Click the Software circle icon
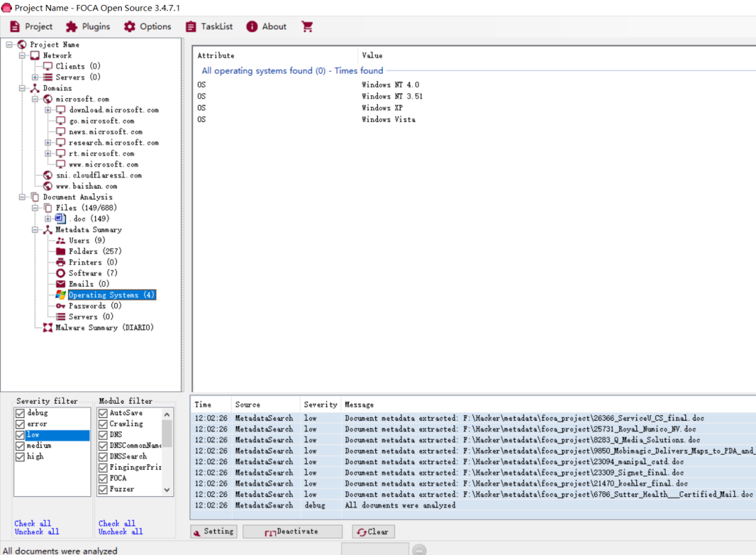 pos(61,273)
